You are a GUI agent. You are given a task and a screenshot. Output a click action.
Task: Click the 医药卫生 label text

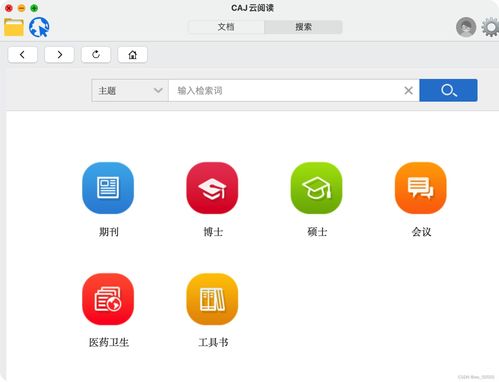[109, 342]
